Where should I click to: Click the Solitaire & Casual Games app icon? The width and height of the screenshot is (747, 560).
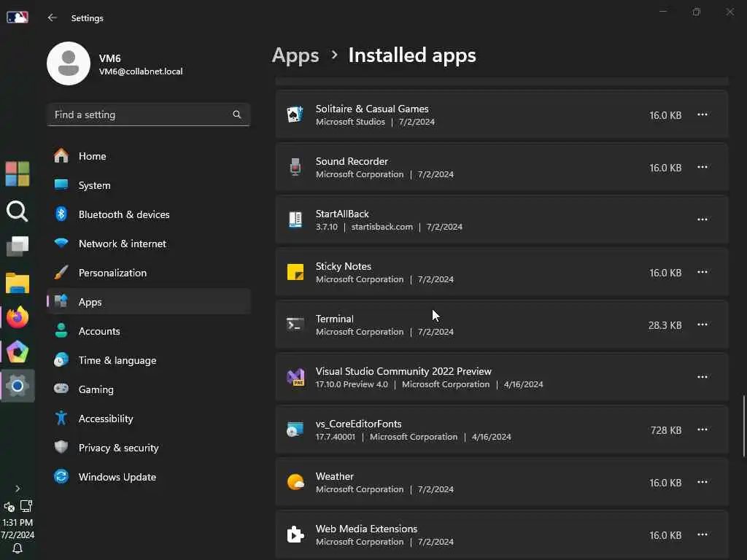click(295, 114)
